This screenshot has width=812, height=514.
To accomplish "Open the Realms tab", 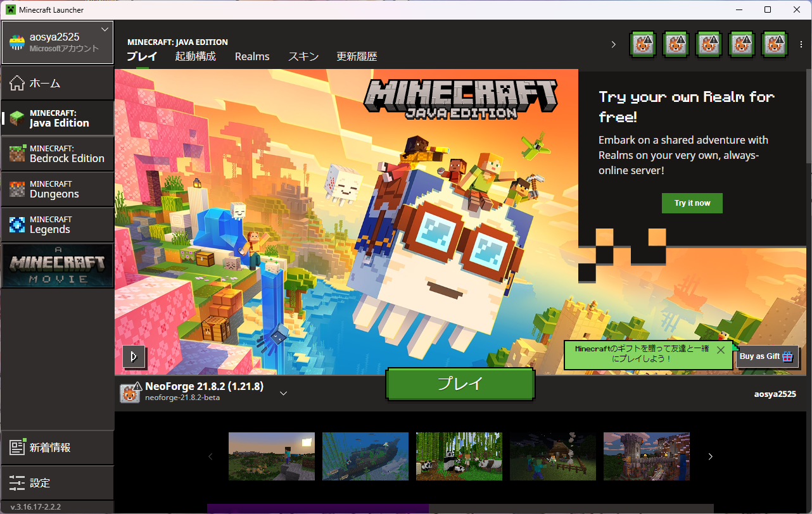I will coord(252,56).
